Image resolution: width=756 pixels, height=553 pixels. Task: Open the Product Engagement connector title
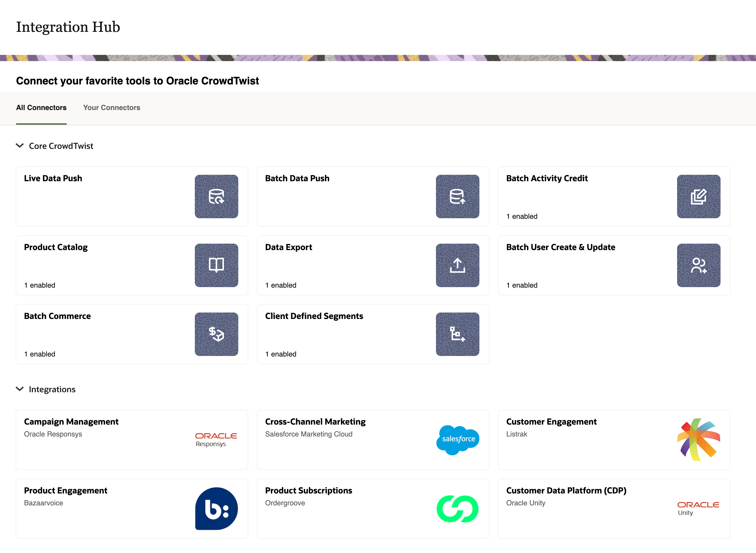point(65,491)
